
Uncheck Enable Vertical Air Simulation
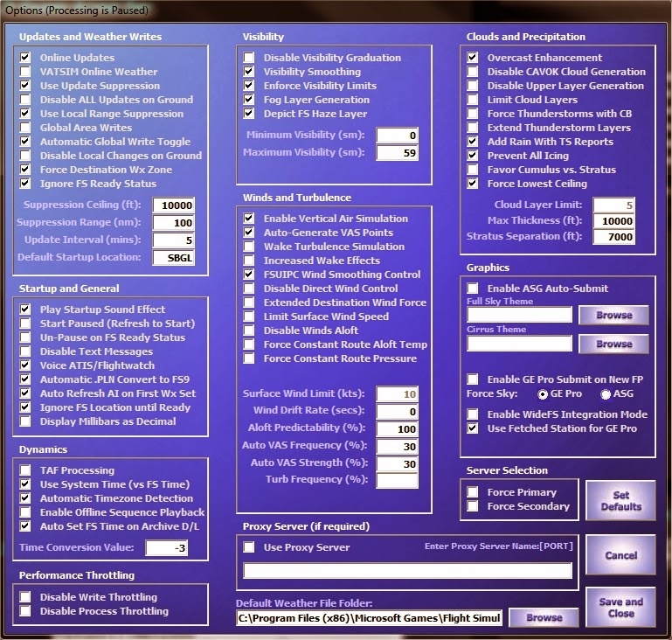pyautogui.click(x=248, y=219)
